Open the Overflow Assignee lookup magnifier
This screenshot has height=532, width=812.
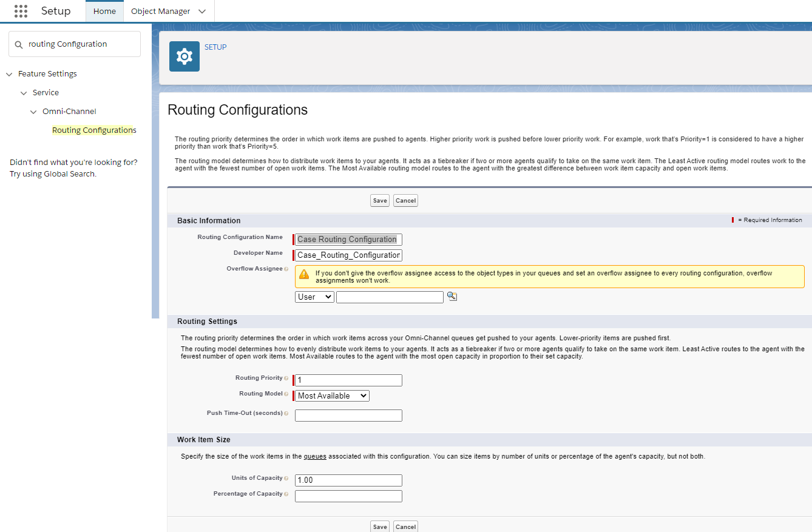(x=452, y=297)
